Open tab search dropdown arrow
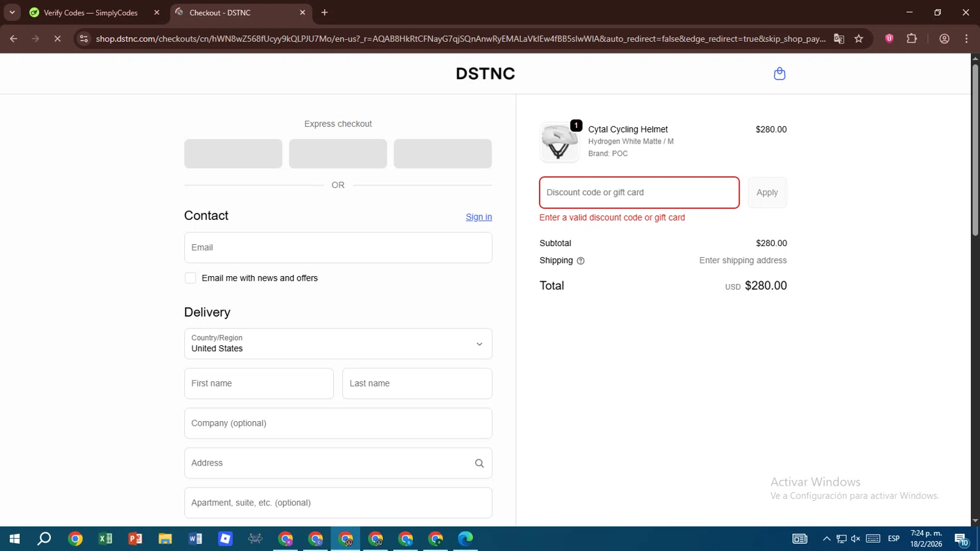The height and width of the screenshot is (551, 980). coord(12,12)
